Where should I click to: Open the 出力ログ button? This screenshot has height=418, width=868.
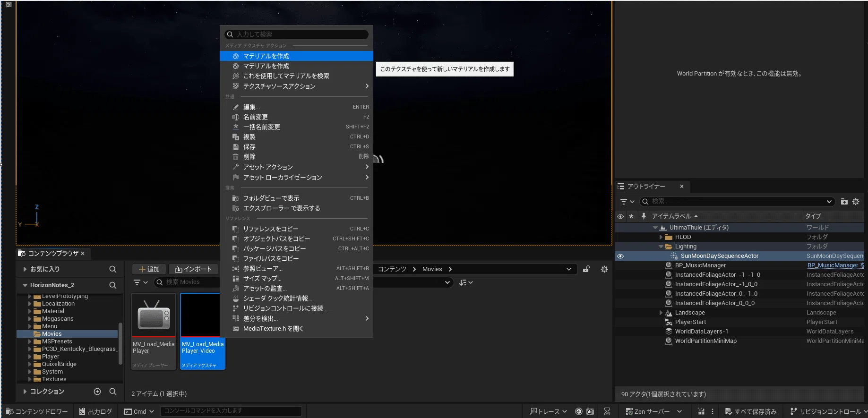96,411
